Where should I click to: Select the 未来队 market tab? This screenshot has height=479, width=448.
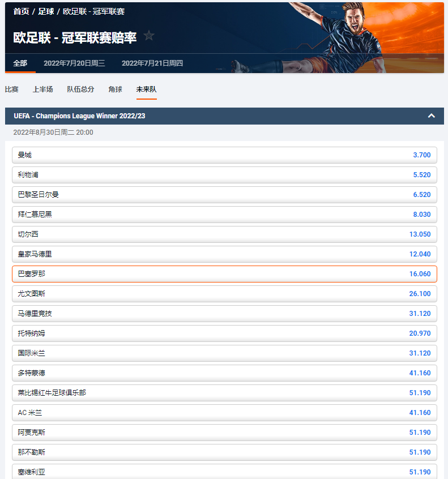146,89
